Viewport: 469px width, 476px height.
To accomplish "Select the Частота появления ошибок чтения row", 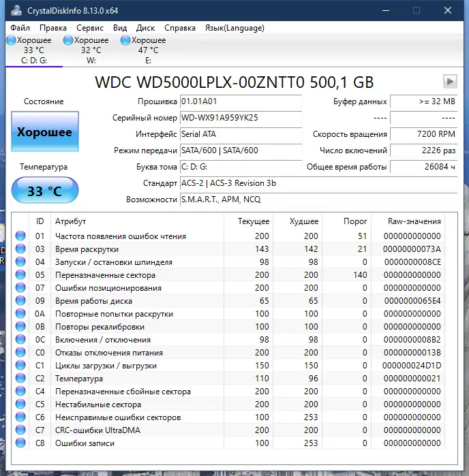I will coord(228,236).
